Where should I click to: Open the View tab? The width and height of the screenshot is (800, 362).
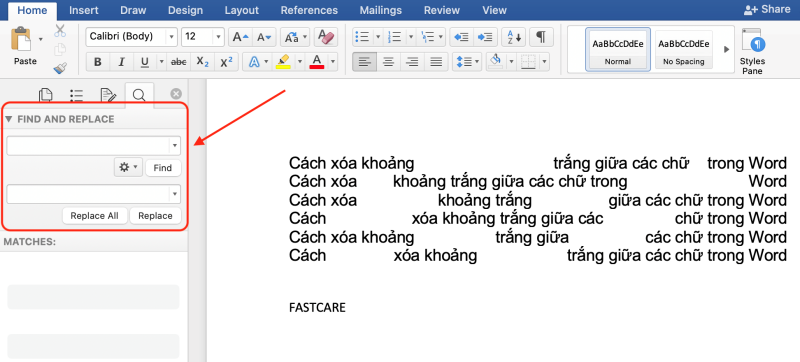click(494, 10)
